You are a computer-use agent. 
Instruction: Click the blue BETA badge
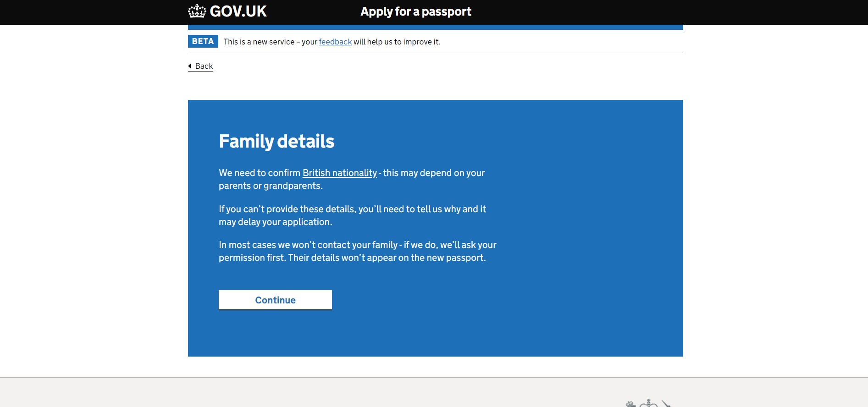click(x=203, y=41)
